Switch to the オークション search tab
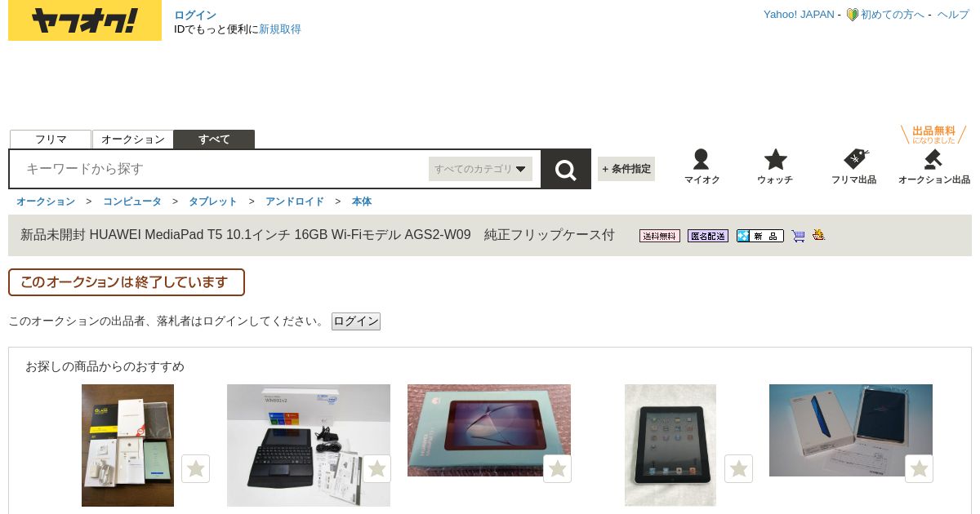The width and height of the screenshot is (980, 514). point(133,140)
